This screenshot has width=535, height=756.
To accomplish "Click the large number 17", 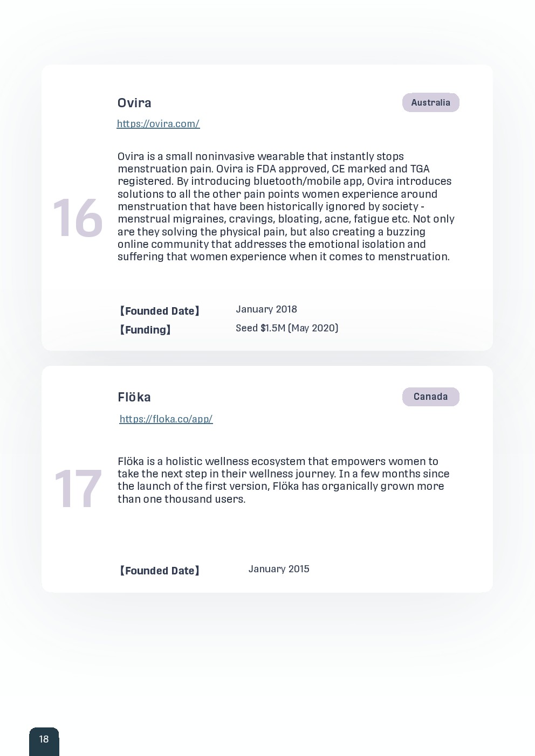I will [78, 489].
